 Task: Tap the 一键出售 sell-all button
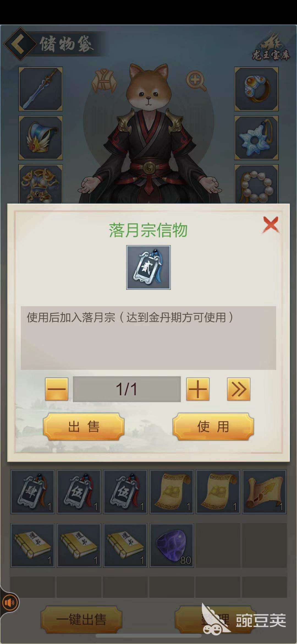point(81,619)
